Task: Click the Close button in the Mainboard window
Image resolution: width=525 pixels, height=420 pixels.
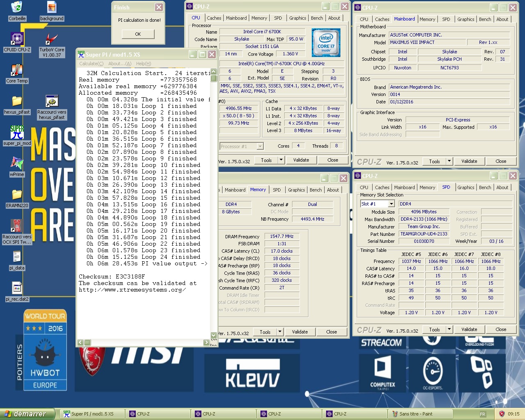Action: tap(501, 161)
